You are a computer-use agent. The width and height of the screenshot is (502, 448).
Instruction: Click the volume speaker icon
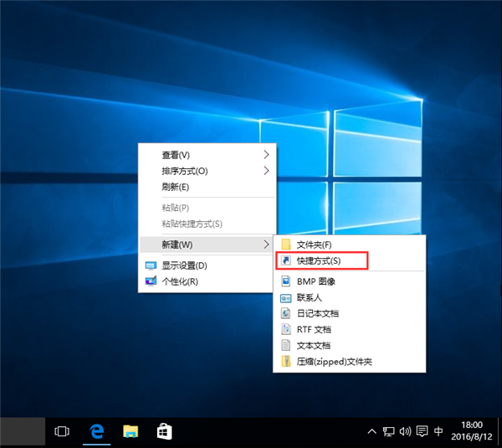(405, 431)
